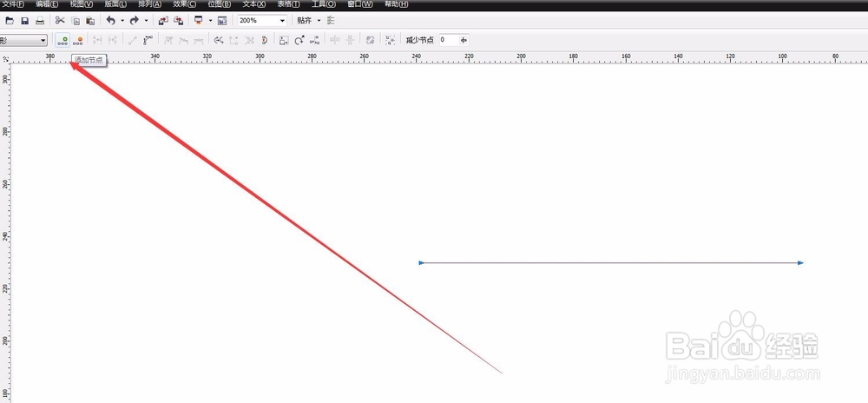Toggle Elastic Mode icon
This screenshot has width=868, height=403.
(x=371, y=40)
